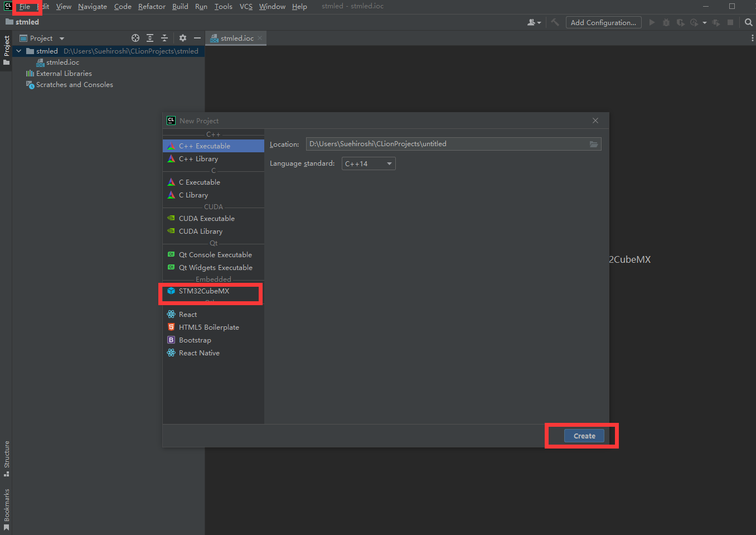Click the Profile run icon
This screenshot has height=535, width=756.
[x=694, y=22]
